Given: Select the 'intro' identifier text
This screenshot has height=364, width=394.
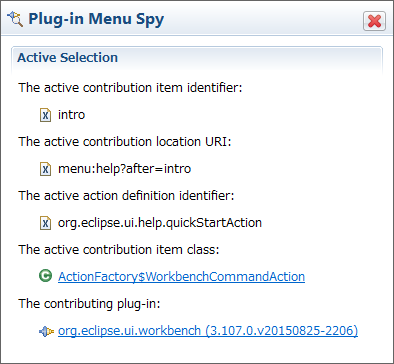Looking at the screenshot, I should [71, 115].
